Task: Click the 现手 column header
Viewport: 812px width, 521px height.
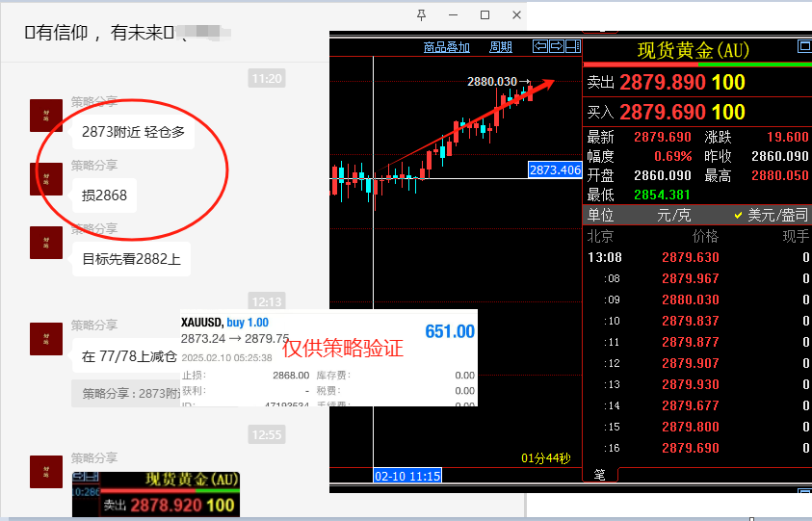Action: (x=796, y=237)
